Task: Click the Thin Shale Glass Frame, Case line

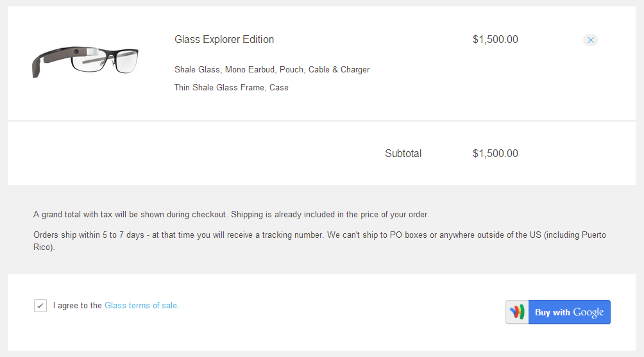Action: coord(231,87)
